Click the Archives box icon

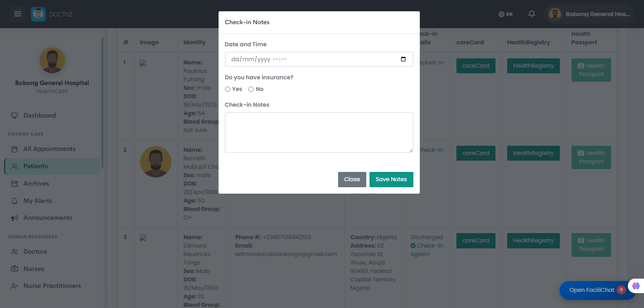click(x=14, y=184)
